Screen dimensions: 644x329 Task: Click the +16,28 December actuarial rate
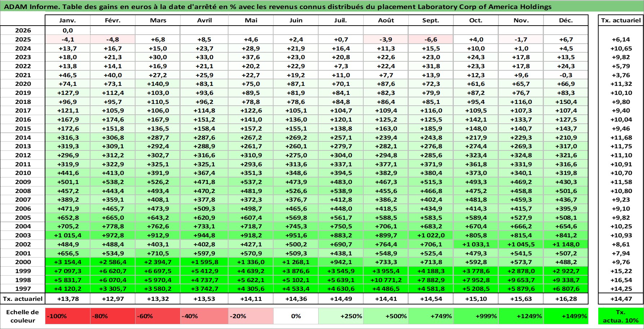pyautogui.click(x=566, y=299)
